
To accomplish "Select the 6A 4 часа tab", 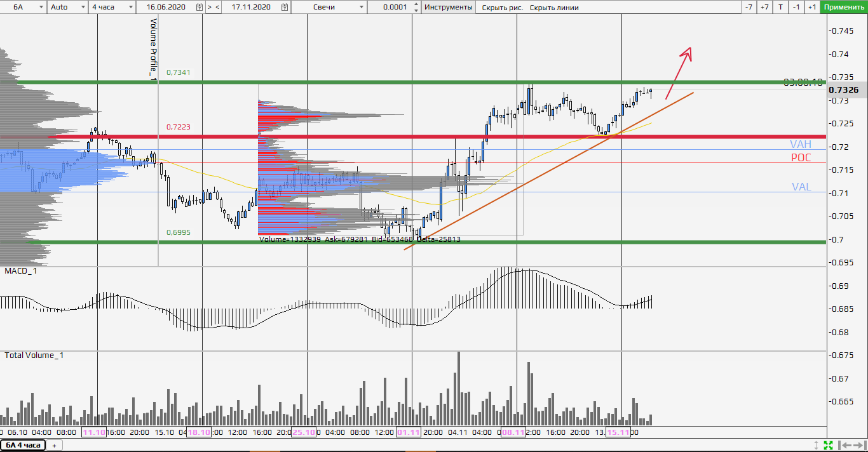I will [23, 445].
